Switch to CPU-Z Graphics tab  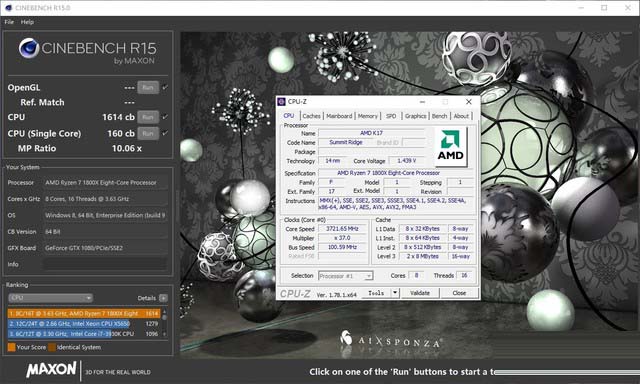click(x=416, y=116)
